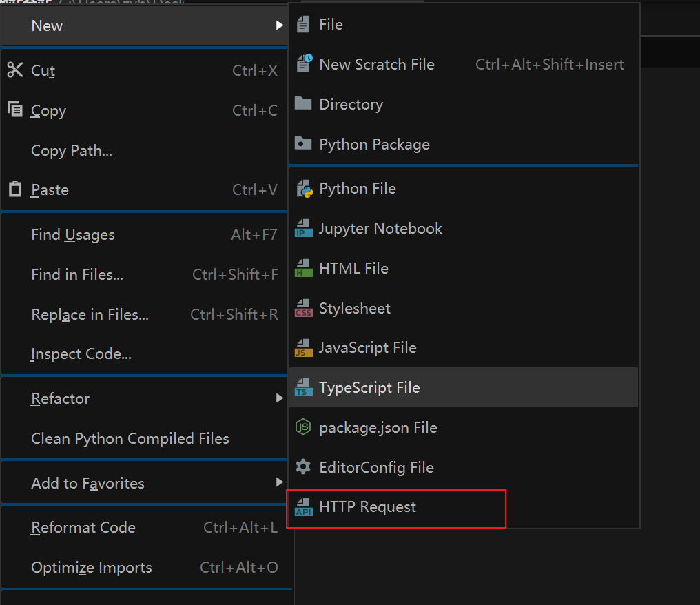Click the Ctrl+Alt+L shortcut text
Viewport: 700px width, 605px height.
pos(240,527)
